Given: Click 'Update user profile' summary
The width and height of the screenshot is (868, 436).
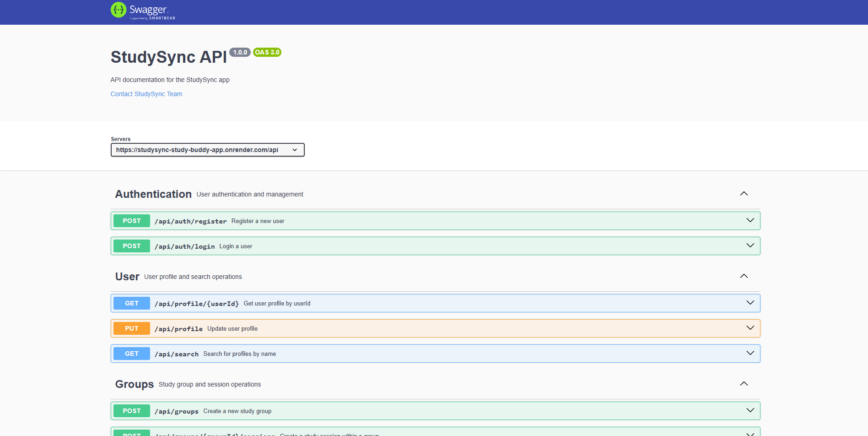Looking at the screenshot, I should (x=232, y=328).
